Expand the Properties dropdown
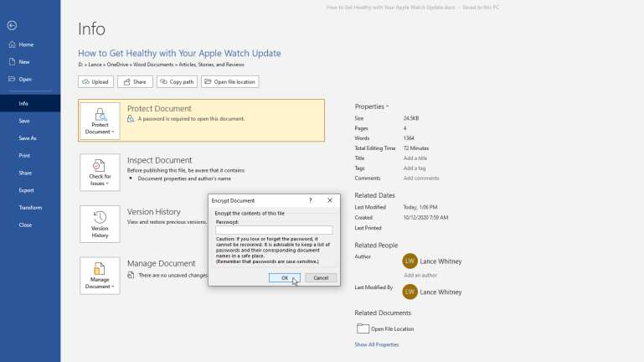 tap(372, 106)
